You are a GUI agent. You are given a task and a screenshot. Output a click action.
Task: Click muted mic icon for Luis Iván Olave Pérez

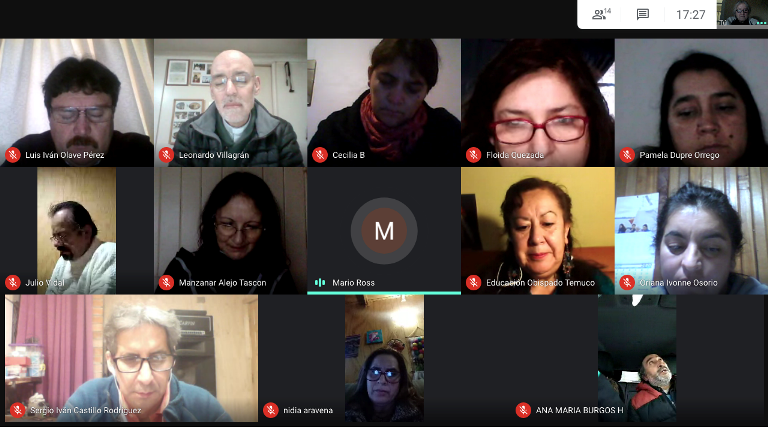[13, 155]
